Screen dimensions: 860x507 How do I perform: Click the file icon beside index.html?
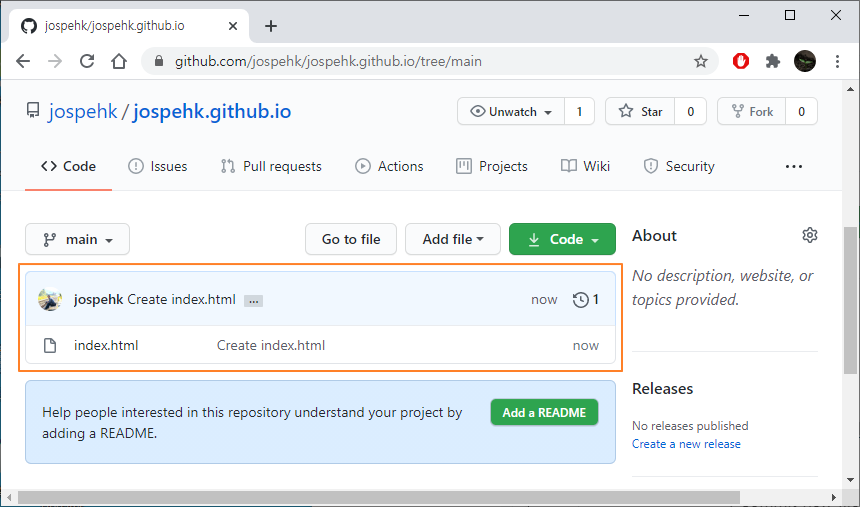(x=50, y=345)
